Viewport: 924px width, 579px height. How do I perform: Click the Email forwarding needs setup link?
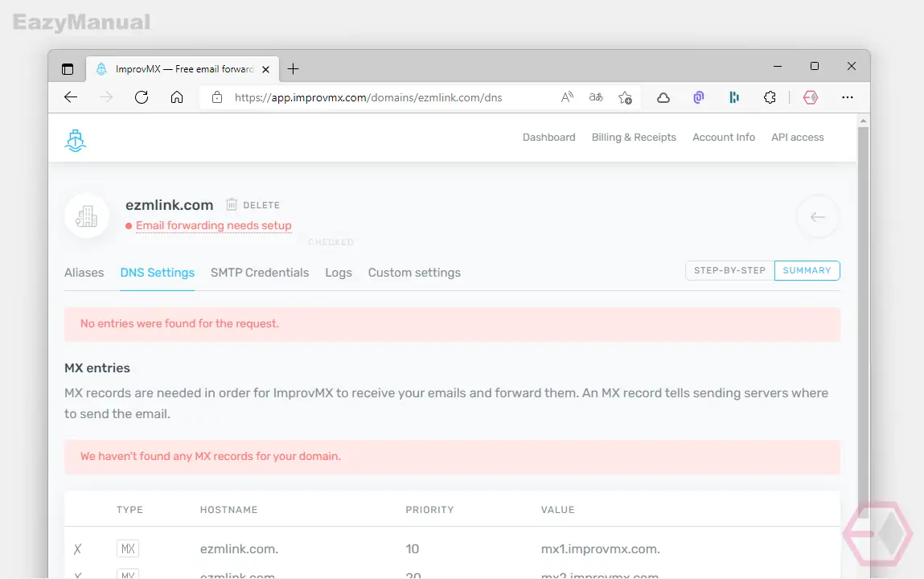point(213,226)
